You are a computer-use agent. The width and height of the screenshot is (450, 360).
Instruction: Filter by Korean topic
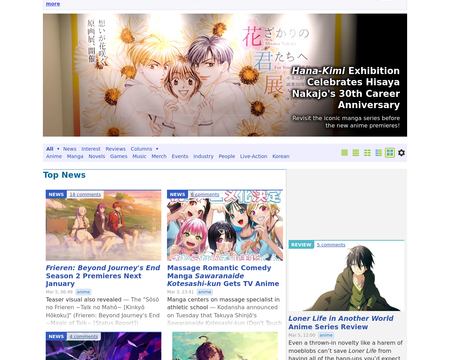[281, 156]
